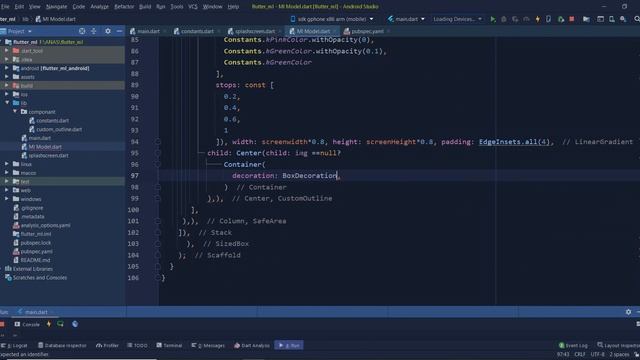Open constants.dart in project tree
Image resolution: width=640 pixels, height=360 pixels.
pos(53,120)
